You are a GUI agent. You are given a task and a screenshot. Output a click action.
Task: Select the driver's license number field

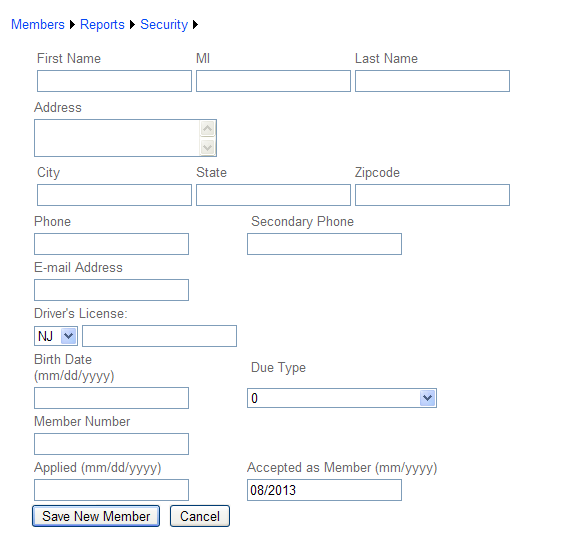[159, 336]
